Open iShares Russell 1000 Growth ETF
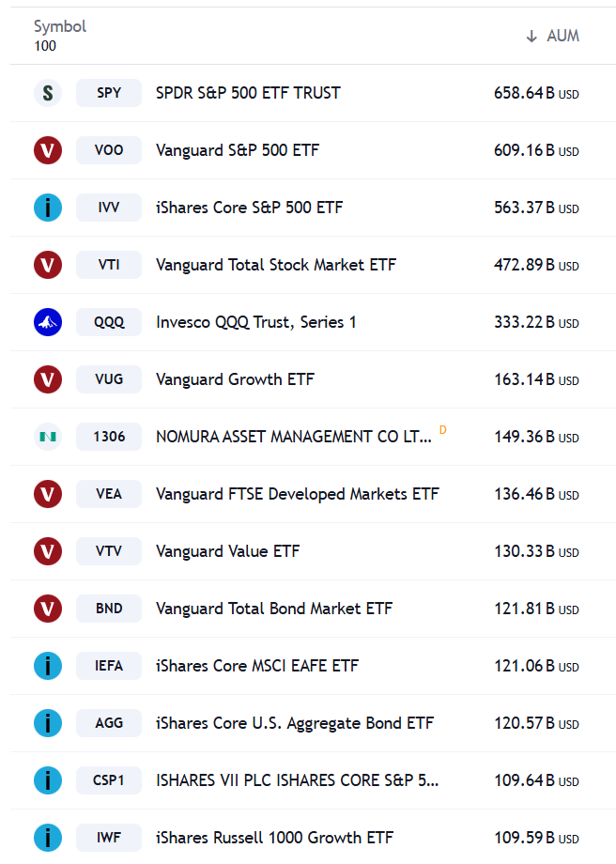 [x=274, y=838]
